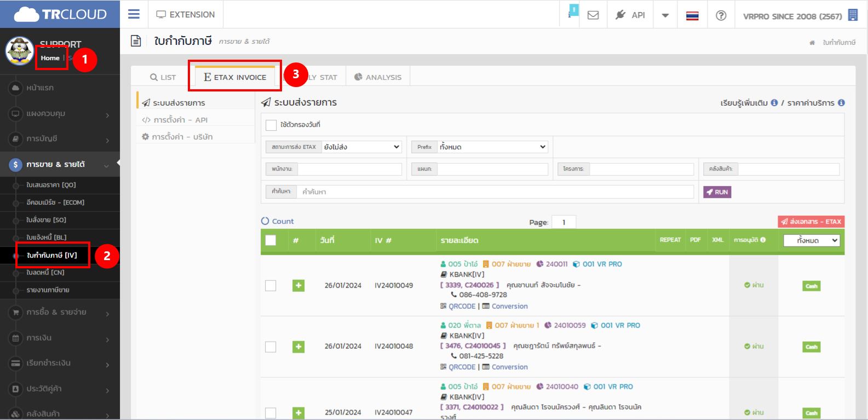
Task: Expand แผงควบคุม sidebar menu
Action: [60, 113]
